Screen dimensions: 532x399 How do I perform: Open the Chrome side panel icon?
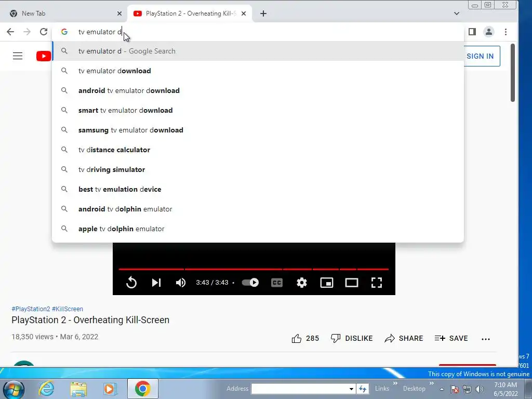(472, 32)
